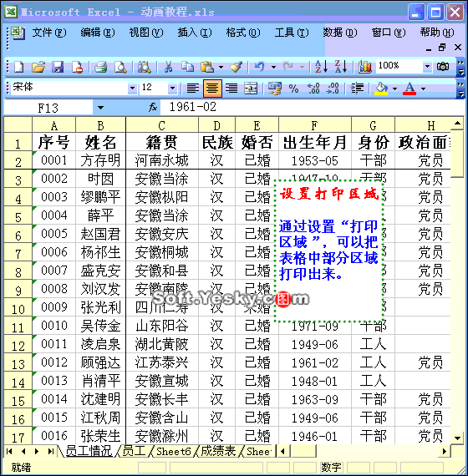Open the font size 12 dropdown
This screenshot has width=468, height=476.
click(x=172, y=89)
